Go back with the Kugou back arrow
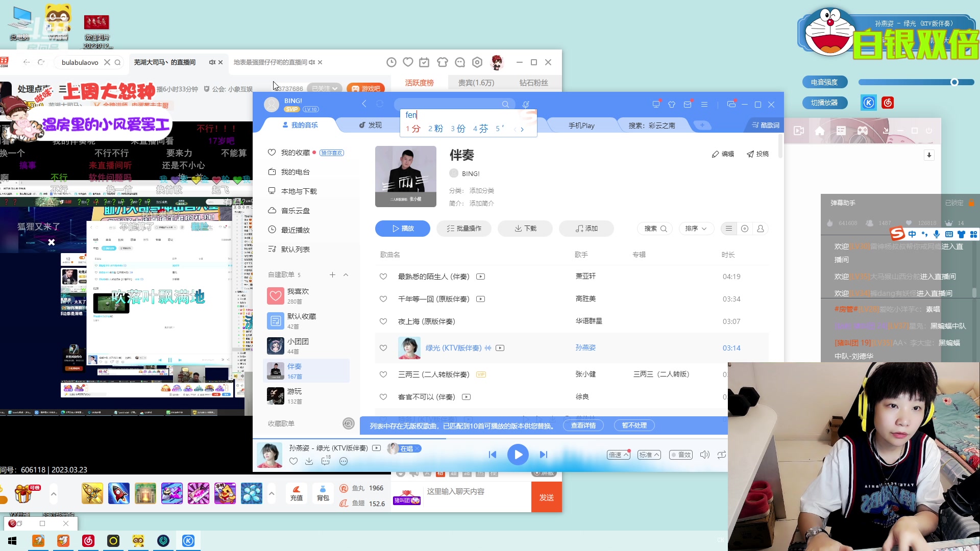The image size is (980, 551). click(364, 104)
